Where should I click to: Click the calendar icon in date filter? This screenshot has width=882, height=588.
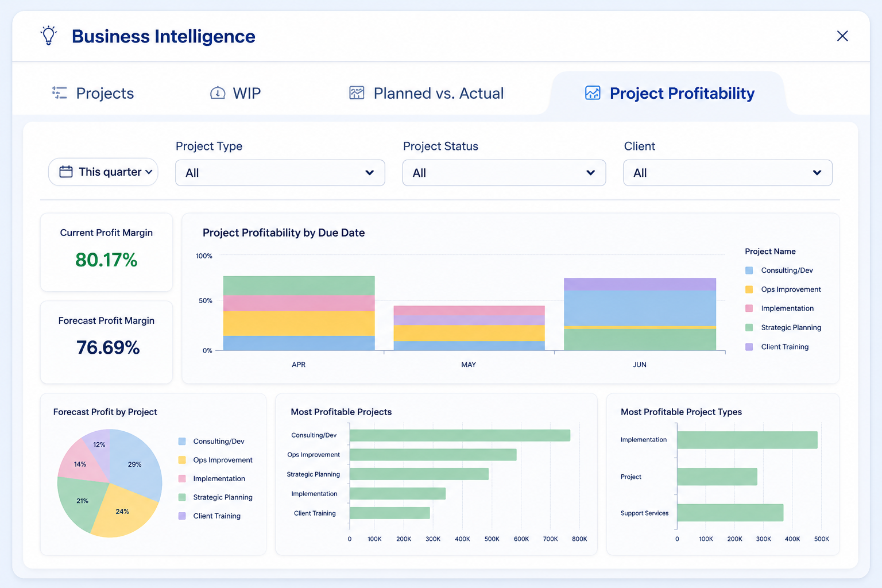[66, 172]
